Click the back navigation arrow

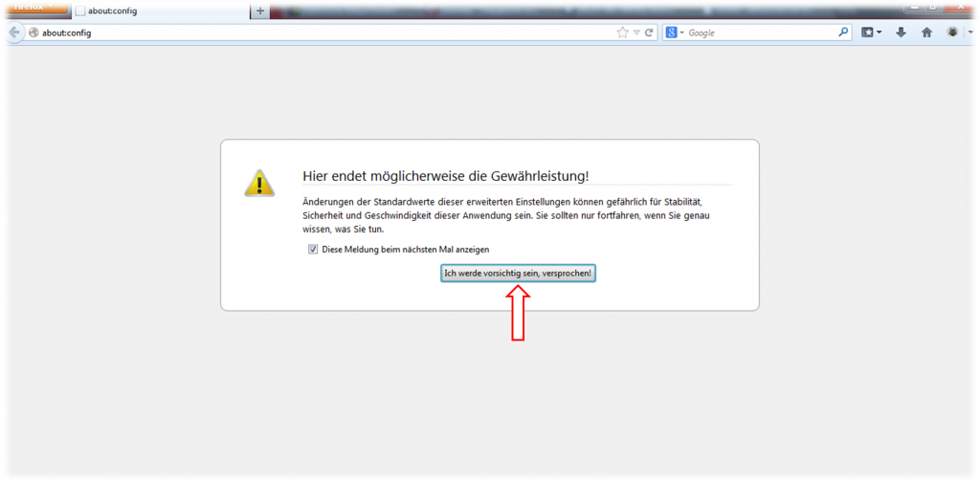pos(13,33)
